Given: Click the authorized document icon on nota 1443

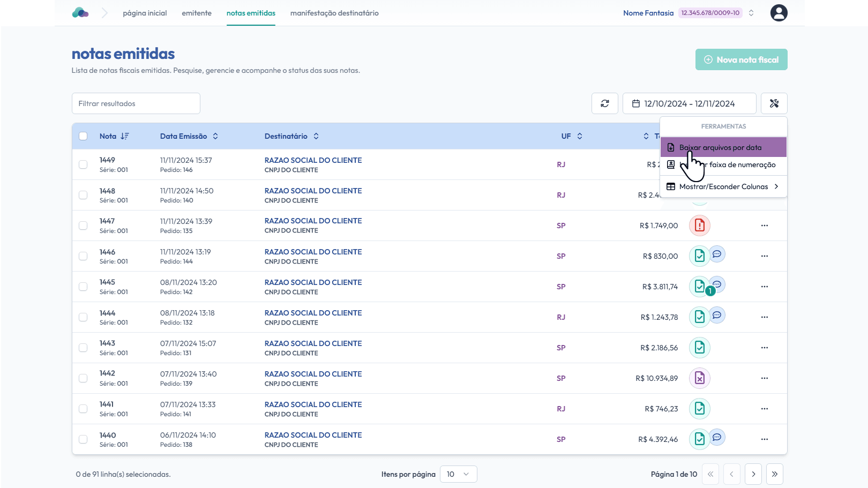Looking at the screenshot, I should pyautogui.click(x=699, y=347).
